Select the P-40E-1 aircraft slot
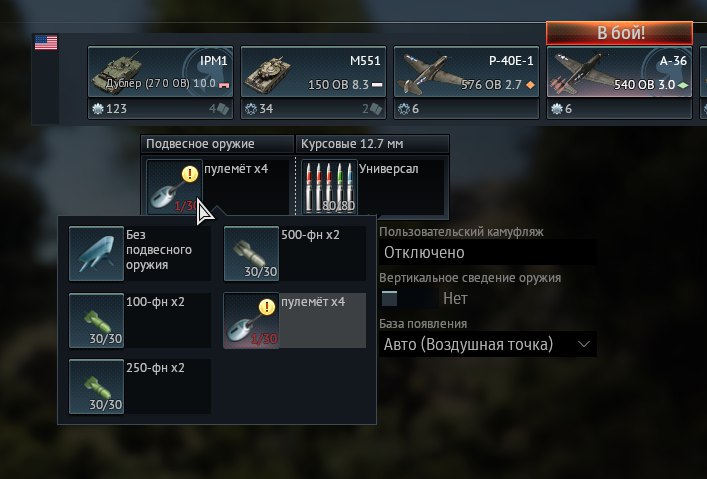Screen dimensions: 707x479 pos(466,72)
